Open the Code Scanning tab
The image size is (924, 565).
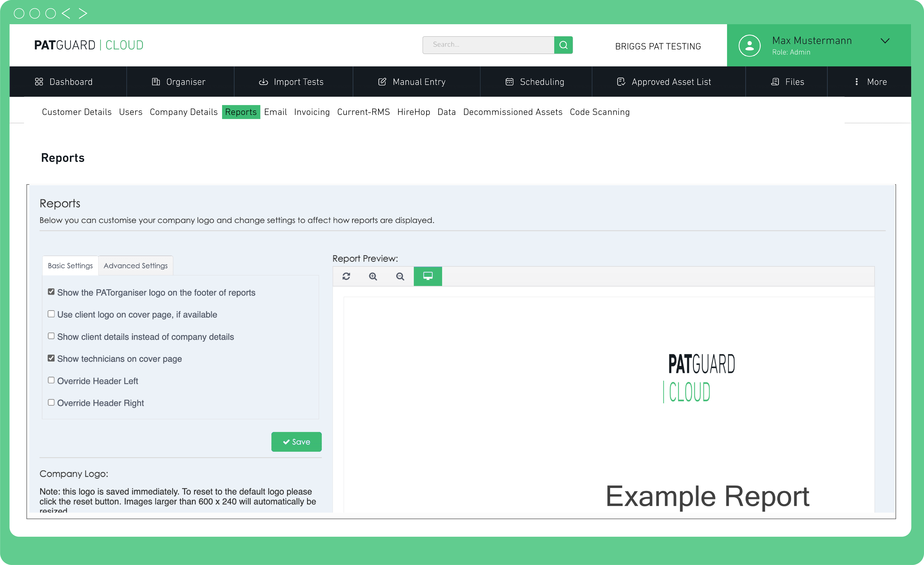(600, 112)
